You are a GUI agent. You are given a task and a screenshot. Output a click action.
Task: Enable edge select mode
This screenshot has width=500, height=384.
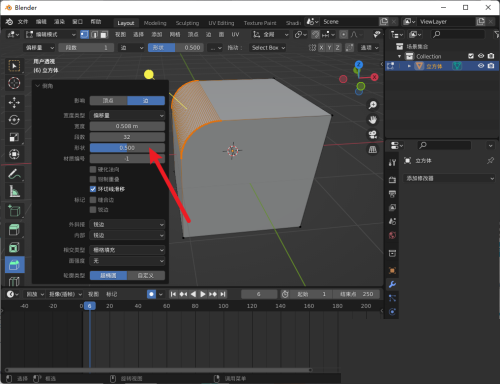click(94, 34)
